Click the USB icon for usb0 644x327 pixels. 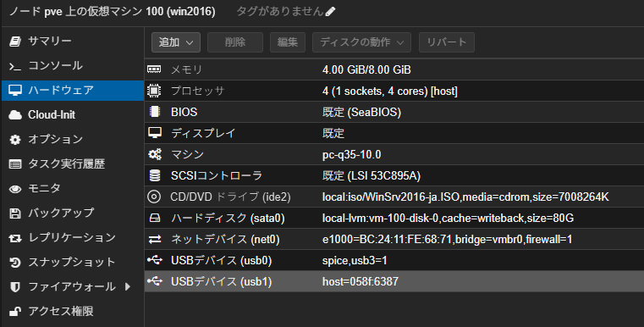point(155,260)
